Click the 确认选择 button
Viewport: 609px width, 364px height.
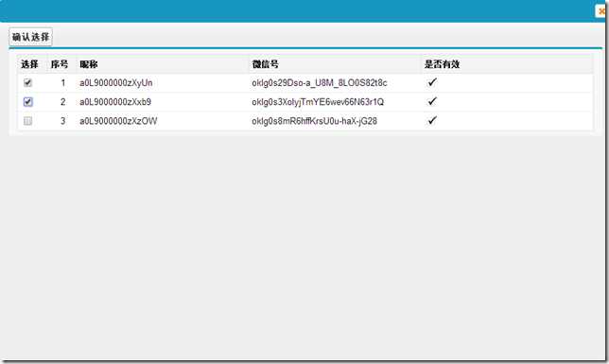click(30, 37)
